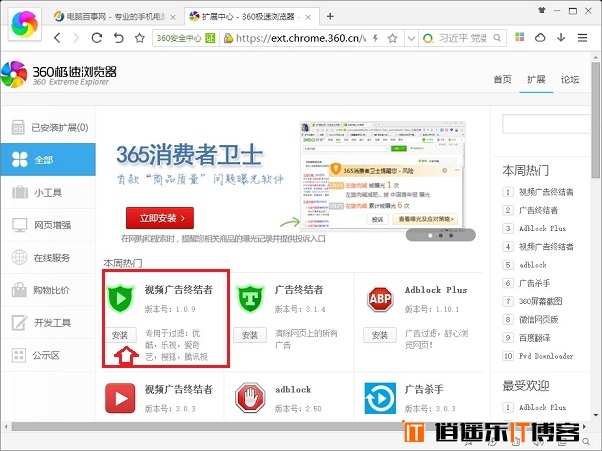Image resolution: width=602 pixels, height=451 pixels.
Task: Open ranked item 5 adblock
Action: click(x=533, y=265)
